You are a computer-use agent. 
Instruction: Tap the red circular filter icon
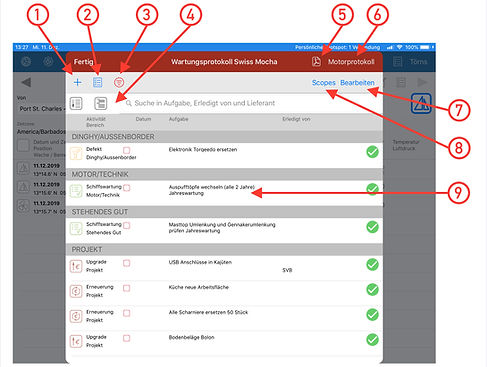119,82
